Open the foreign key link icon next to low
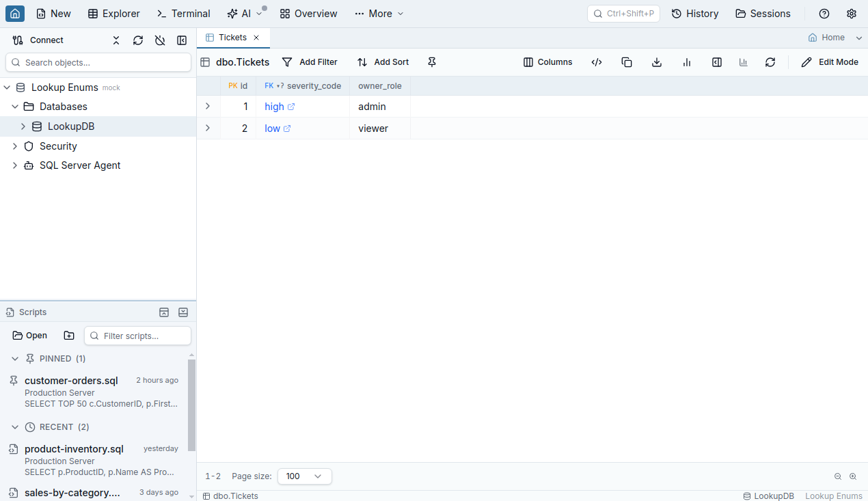 pyautogui.click(x=287, y=128)
